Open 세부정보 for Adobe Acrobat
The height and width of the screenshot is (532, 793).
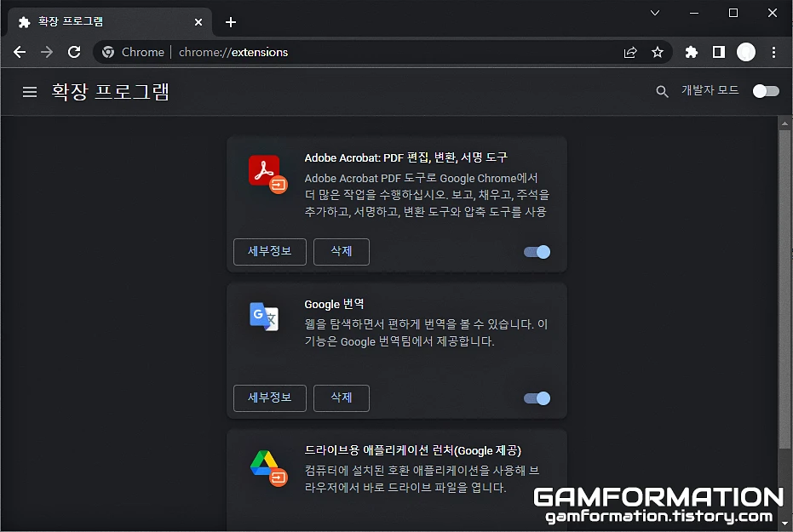tap(269, 252)
